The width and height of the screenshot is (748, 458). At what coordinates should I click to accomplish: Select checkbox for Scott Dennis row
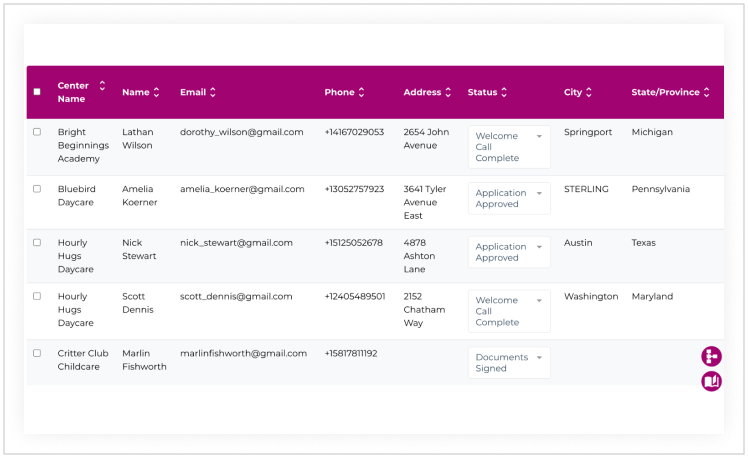(x=37, y=296)
